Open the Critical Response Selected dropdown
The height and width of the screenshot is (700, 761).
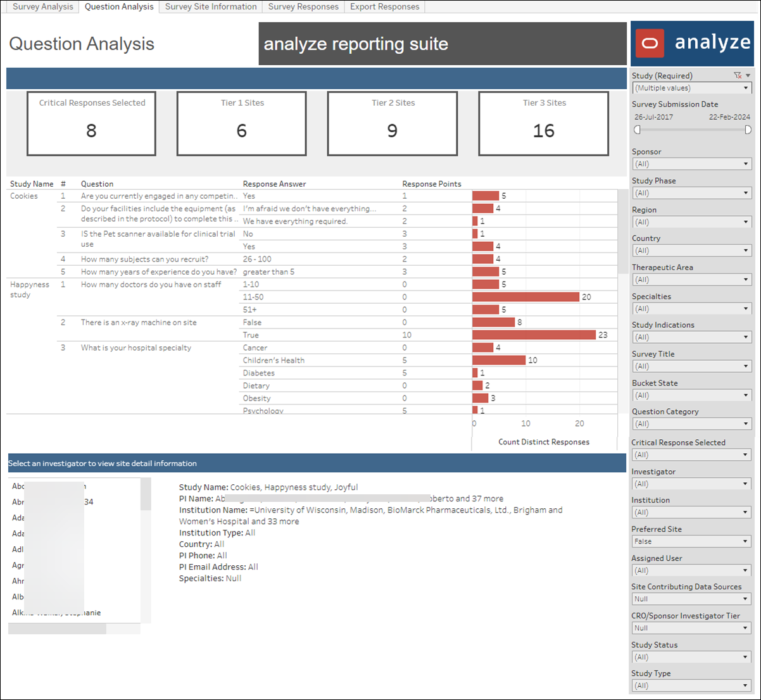pos(692,455)
